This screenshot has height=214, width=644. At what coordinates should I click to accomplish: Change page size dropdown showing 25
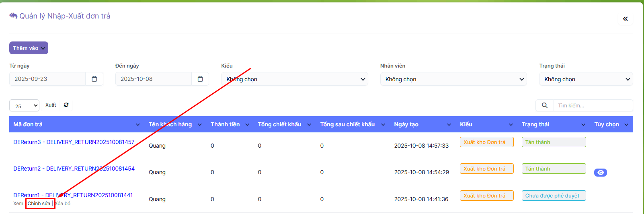(24, 106)
